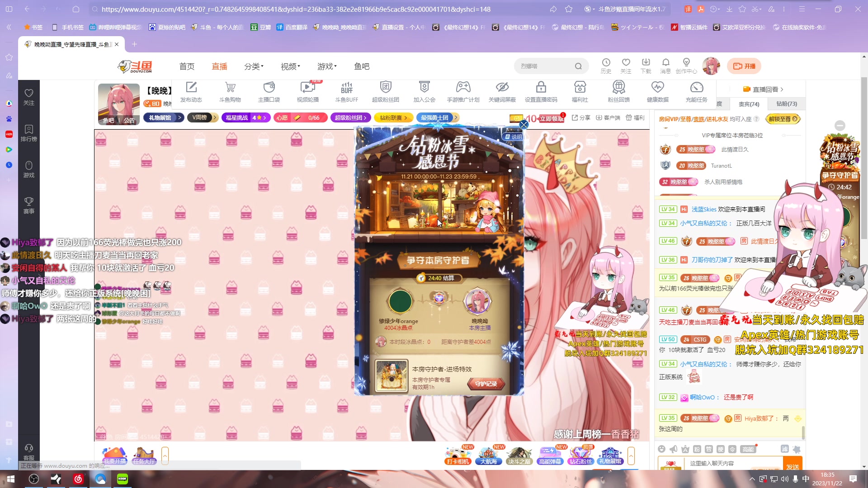Click 发送 send chat button
The height and width of the screenshot is (488, 868).
[x=793, y=464]
